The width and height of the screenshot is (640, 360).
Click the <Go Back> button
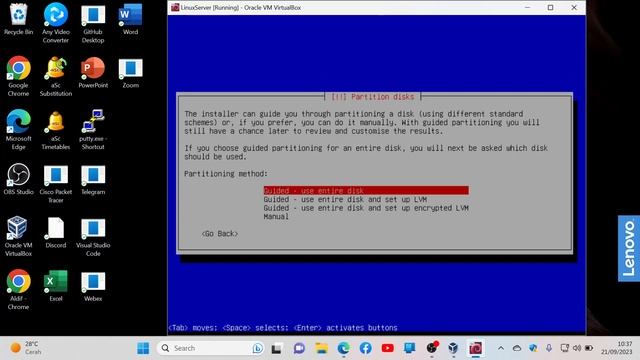(220, 234)
